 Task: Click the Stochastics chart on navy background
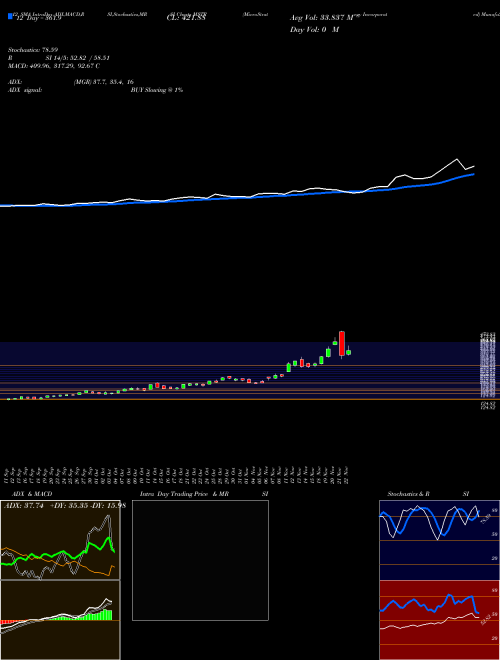[x=439, y=540]
